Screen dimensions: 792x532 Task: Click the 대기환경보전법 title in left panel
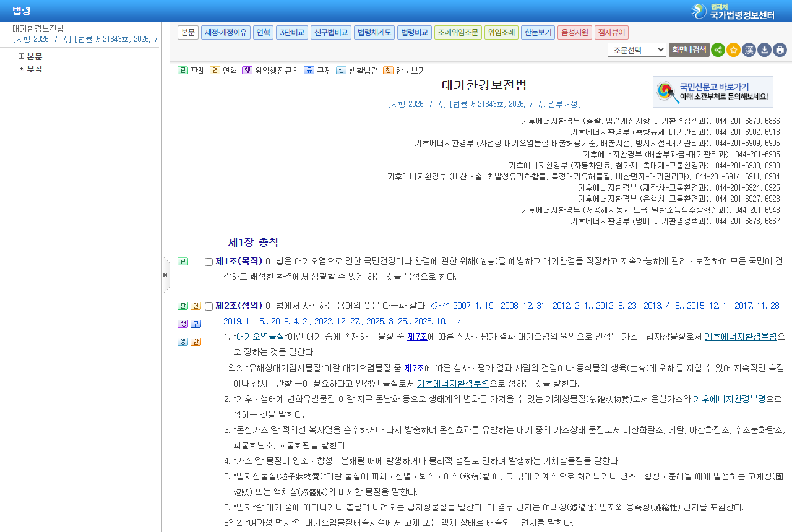click(38, 28)
